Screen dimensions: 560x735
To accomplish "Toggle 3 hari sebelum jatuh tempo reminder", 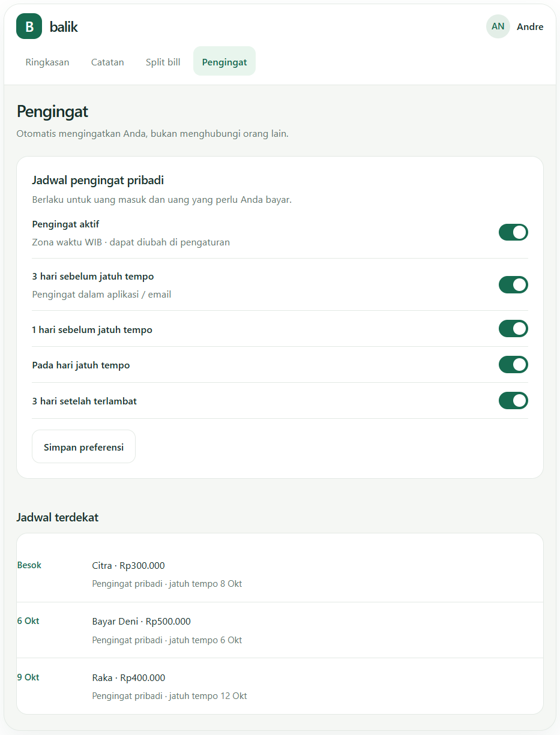I will 513,284.
